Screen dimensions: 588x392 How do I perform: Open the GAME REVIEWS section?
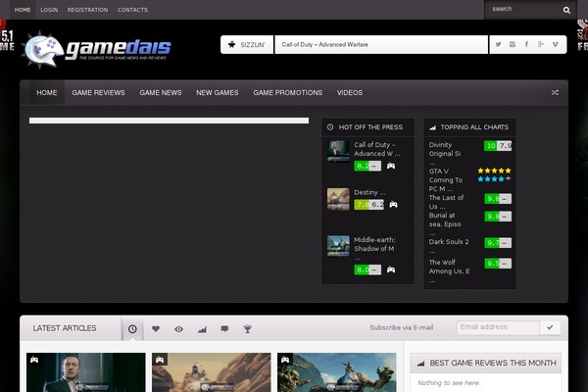pos(98,93)
